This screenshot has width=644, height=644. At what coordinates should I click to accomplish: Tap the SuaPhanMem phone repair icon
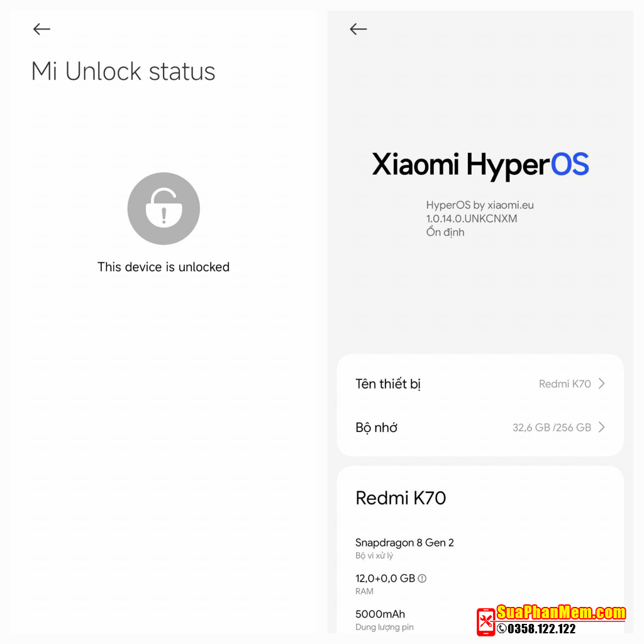click(486, 622)
